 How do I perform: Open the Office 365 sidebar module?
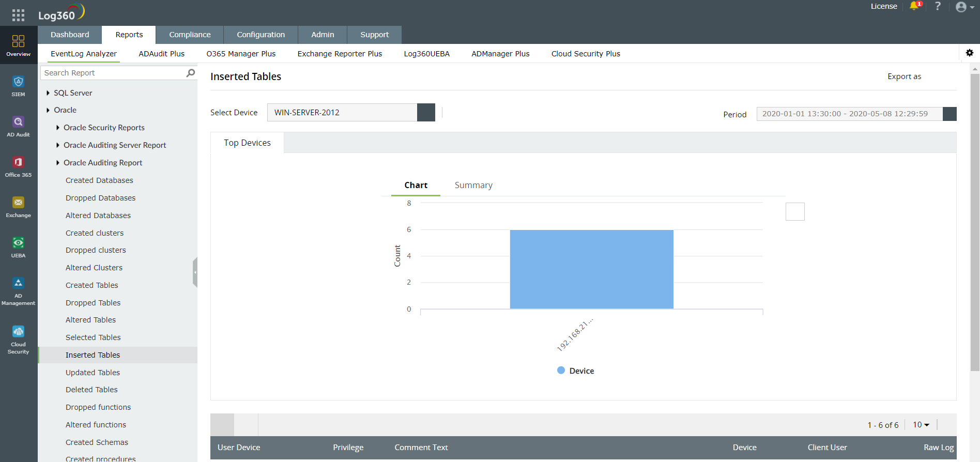point(19,166)
